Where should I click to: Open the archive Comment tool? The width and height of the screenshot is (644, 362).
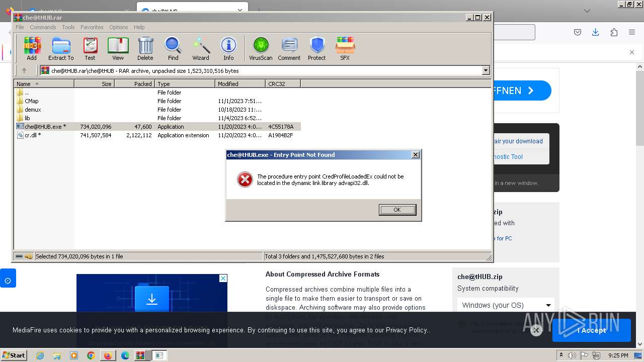[x=289, y=49]
